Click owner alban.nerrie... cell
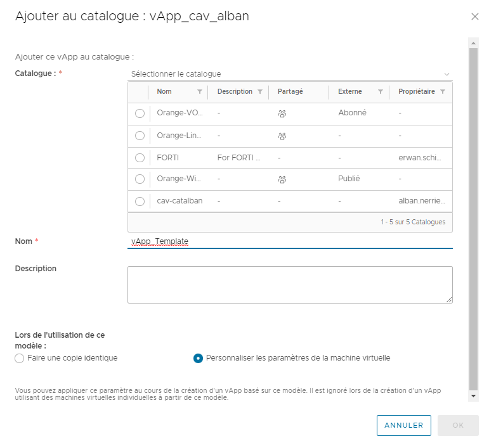Image resolution: width=489 pixels, height=448 pixels. click(422, 201)
